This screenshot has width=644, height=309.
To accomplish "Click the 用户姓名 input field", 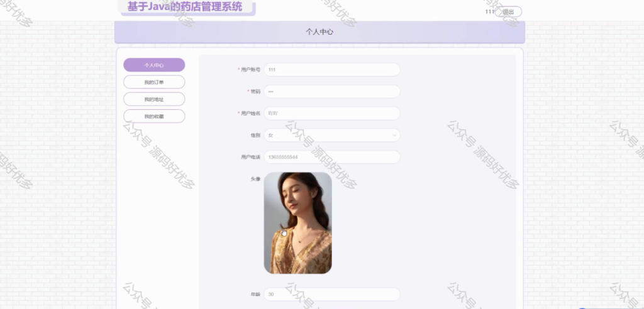I will pyautogui.click(x=332, y=113).
